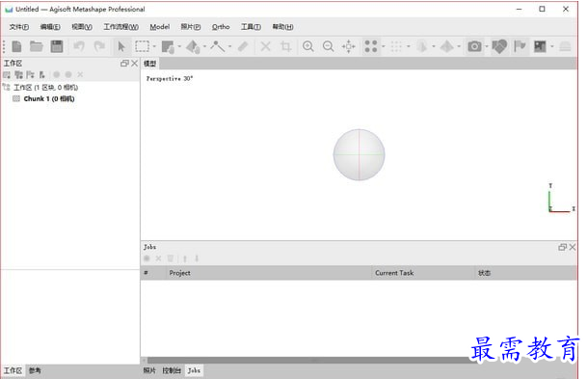The image size is (588, 379).
Task: Open the point cloud view dropdown arrow
Action: coord(384,46)
